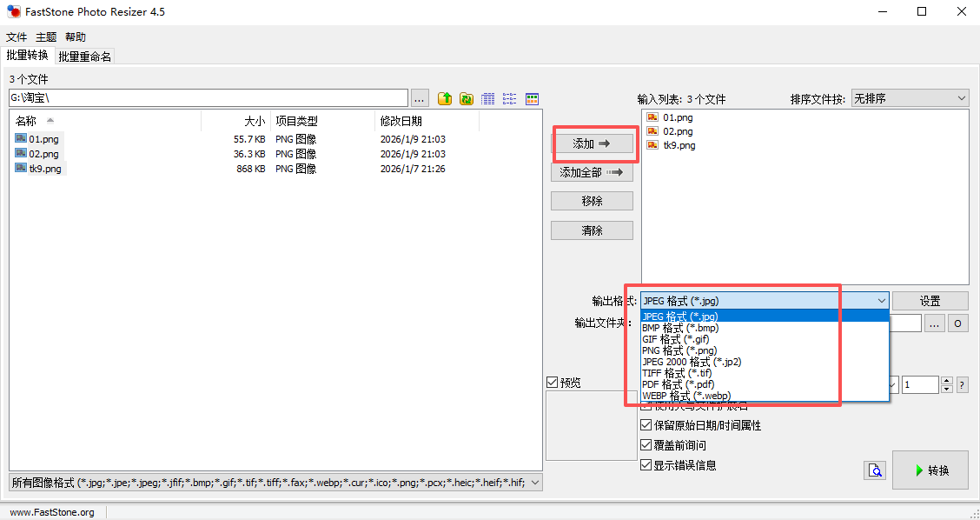This screenshot has width=980, height=520.
Task: Select the 01.png icon in input list
Action: [x=652, y=117]
